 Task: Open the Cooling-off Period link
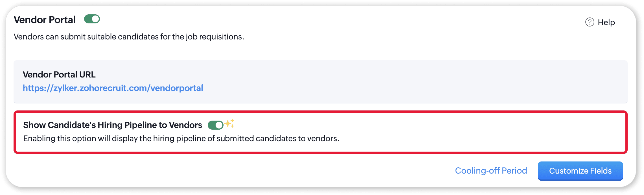tap(491, 171)
